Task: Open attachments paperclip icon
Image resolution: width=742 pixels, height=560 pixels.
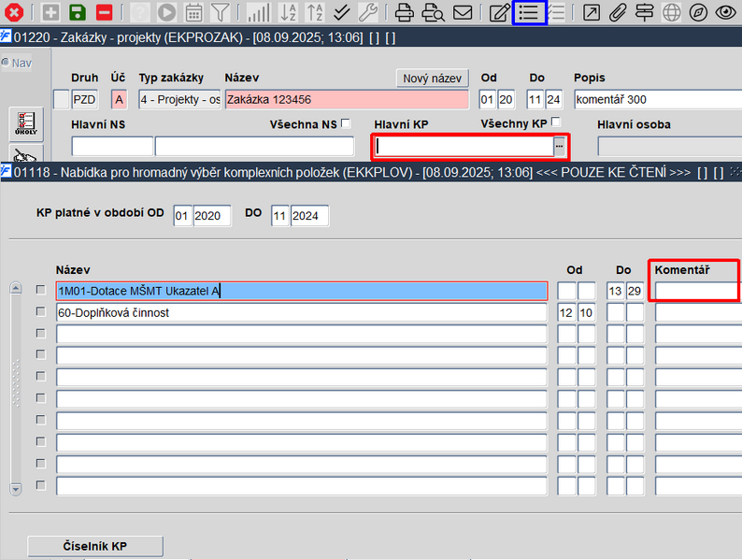Action: click(618, 12)
